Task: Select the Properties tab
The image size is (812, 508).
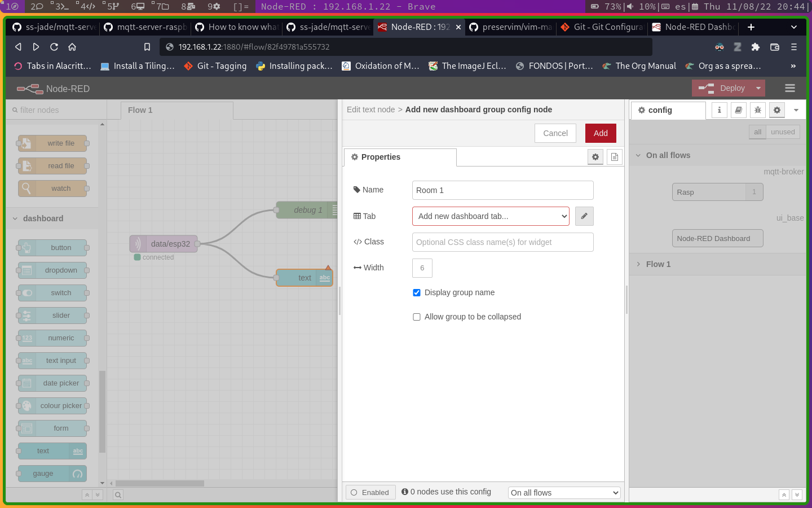Action: point(400,157)
